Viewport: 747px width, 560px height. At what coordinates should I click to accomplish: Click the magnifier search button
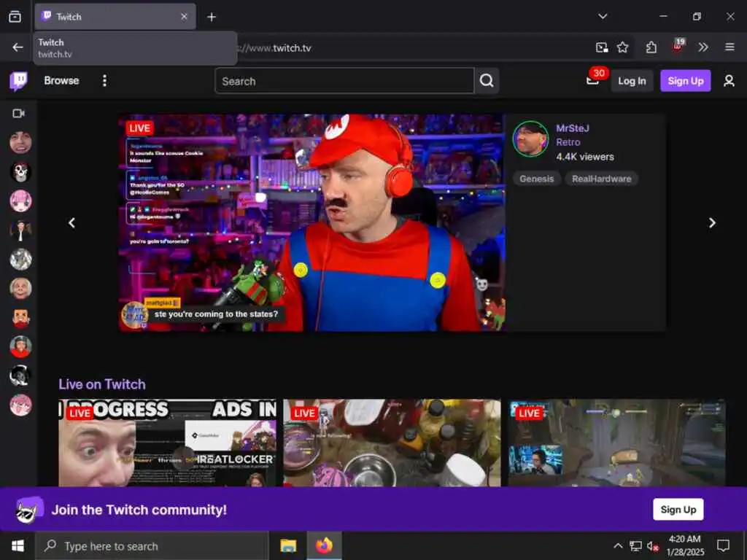487,81
